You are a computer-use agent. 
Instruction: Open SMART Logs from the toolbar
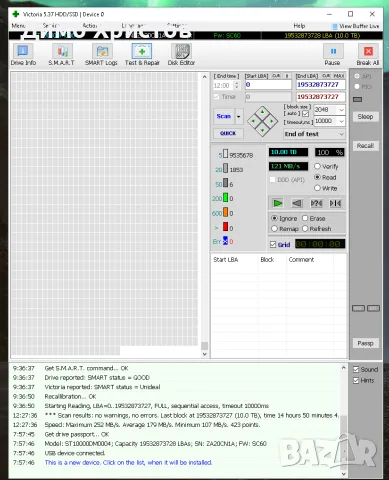(101, 55)
